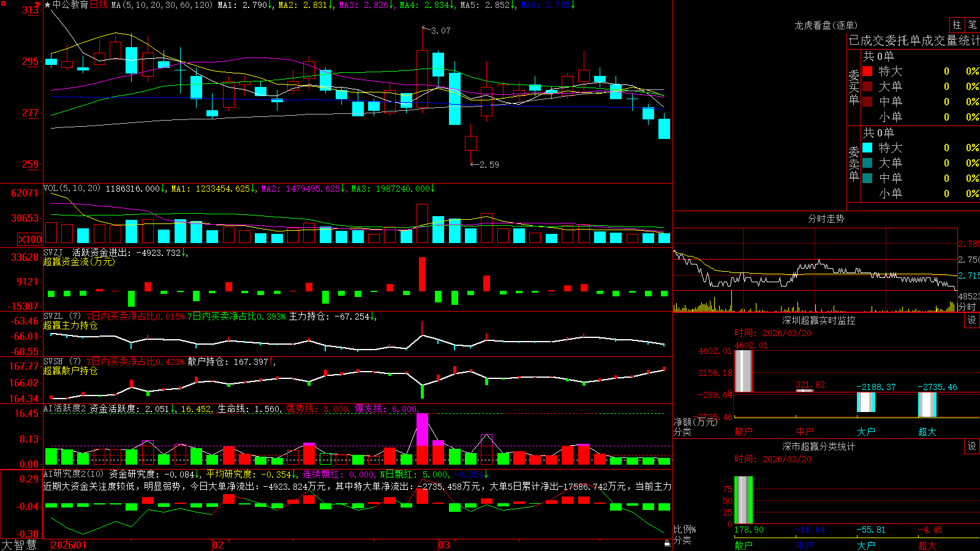Screen dimensions: 980x551
Task: Click the cyan 特大 sell order swatch
Action: (x=867, y=148)
